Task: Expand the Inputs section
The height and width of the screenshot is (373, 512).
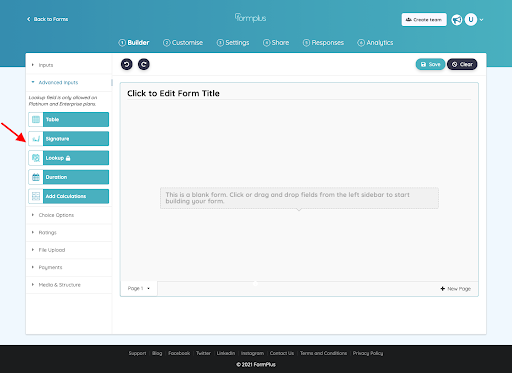Action: point(69,65)
